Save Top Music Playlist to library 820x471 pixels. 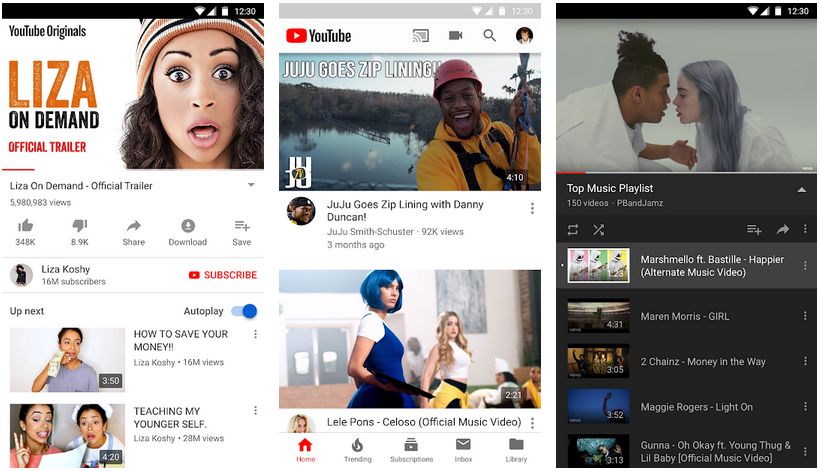click(x=754, y=229)
